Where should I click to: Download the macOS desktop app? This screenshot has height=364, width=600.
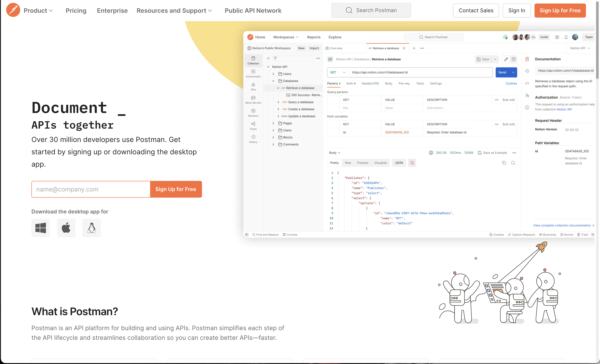(x=66, y=228)
